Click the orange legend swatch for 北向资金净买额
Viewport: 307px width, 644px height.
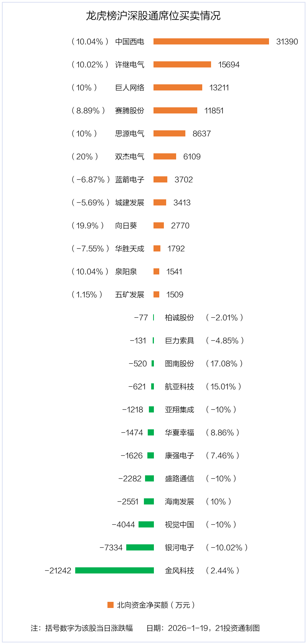coord(111,605)
